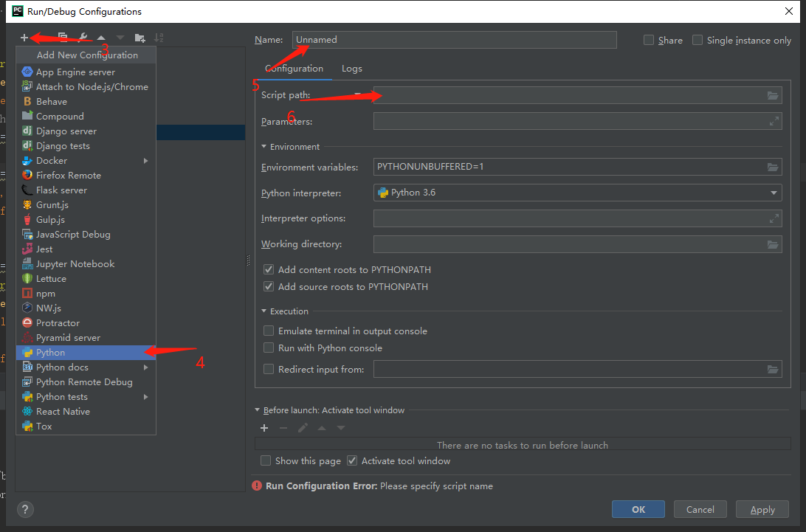806x532 pixels.
Task: Pick Tox from the configuration list
Action: (x=86, y=426)
